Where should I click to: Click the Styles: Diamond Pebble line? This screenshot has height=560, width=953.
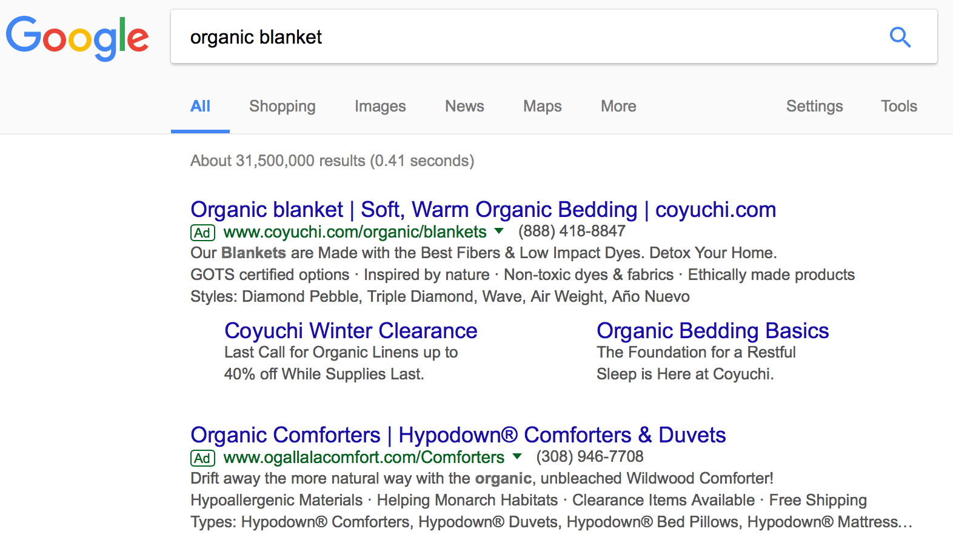click(440, 296)
